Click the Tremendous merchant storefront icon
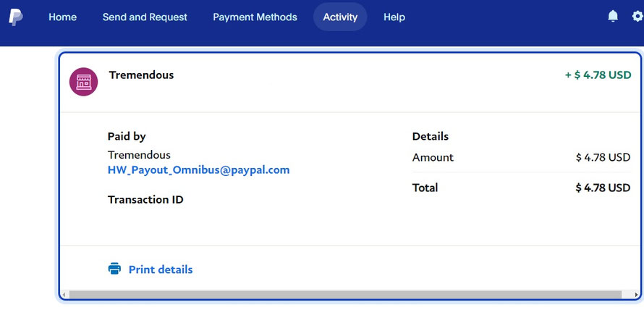Viewport: 644px width, 318px height. pyautogui.click(x=83, y=82)
